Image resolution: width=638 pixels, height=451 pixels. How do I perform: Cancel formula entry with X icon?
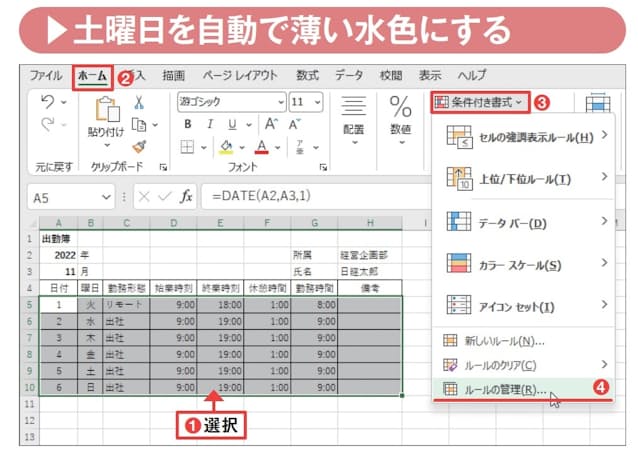tap(144, 197)
